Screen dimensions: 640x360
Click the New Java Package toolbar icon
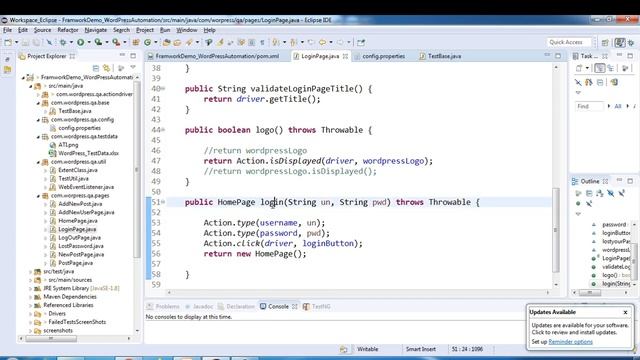pyautogui.click(x=136, y=42)
